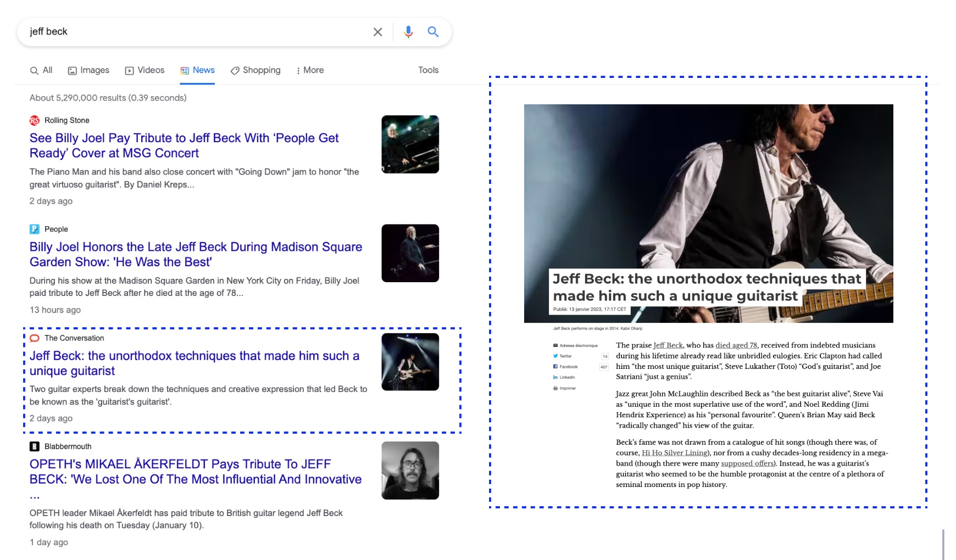The image size is (956, 560).
Task: Click the People source logo icon
Action: click(35, 229)
